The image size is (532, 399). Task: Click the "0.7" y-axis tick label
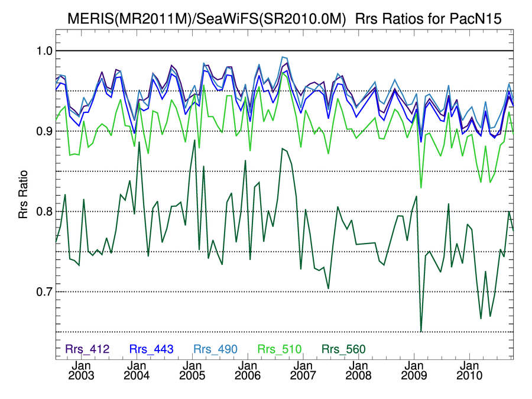click(44, 292)
